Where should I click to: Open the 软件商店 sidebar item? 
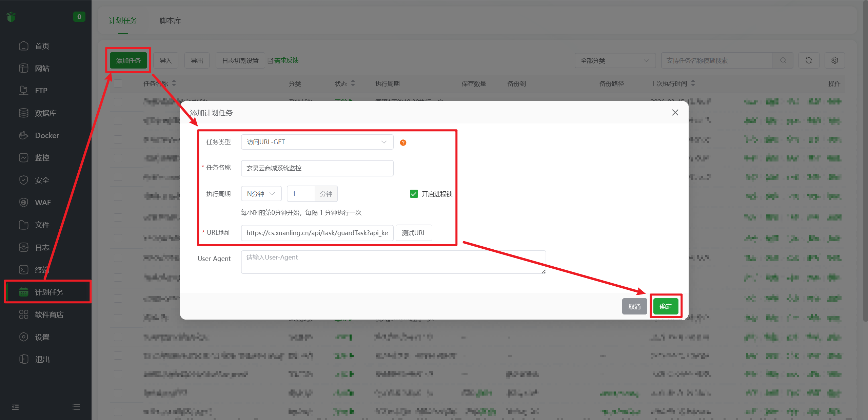[49, 314]
